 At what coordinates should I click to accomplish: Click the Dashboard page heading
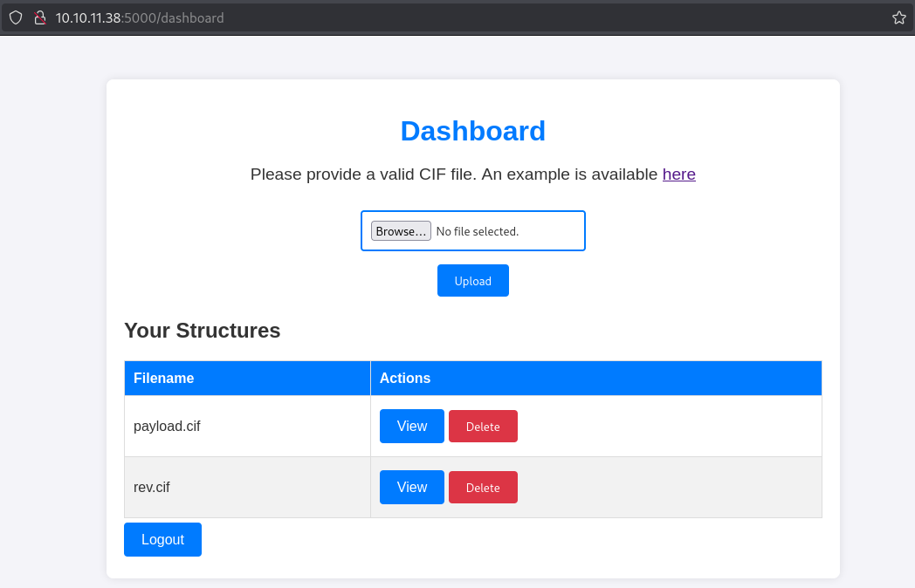[472, 131]
